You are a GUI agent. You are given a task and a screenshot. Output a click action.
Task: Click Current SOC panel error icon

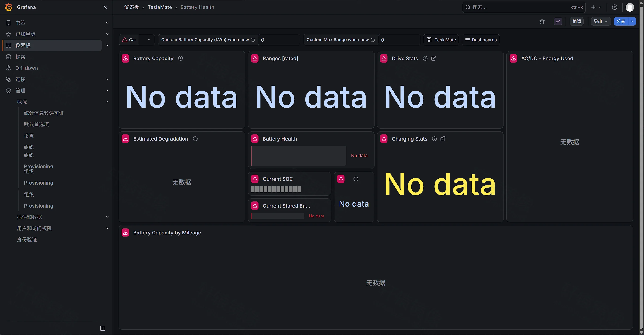pyautogui.click(x=255, y=179)
